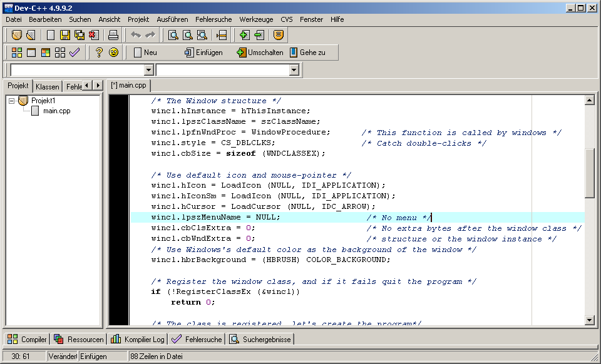Click the yellow question mark Help icon
Viewport: 601px width, 364px height.
99,53
